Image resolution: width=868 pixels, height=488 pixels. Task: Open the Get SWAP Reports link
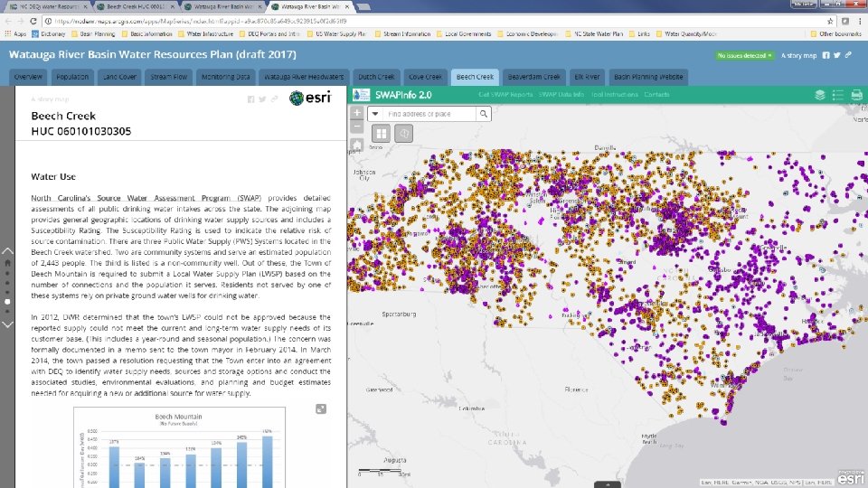coord(505,95)
